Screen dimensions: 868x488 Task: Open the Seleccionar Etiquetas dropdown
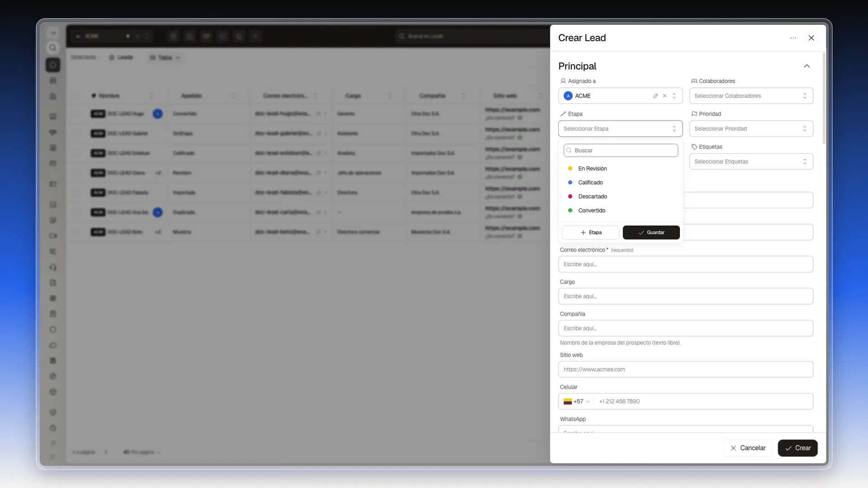point(751,162)
